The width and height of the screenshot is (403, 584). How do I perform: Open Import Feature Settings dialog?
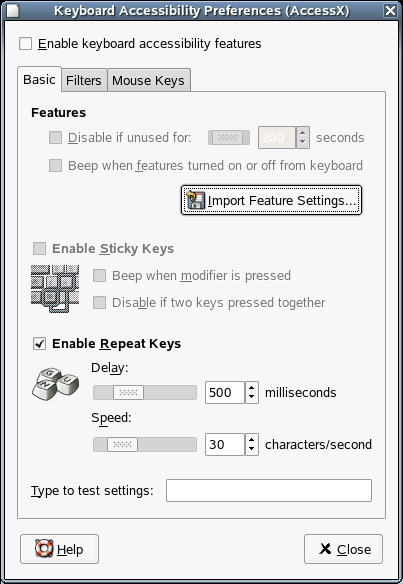tap(272, 200)
